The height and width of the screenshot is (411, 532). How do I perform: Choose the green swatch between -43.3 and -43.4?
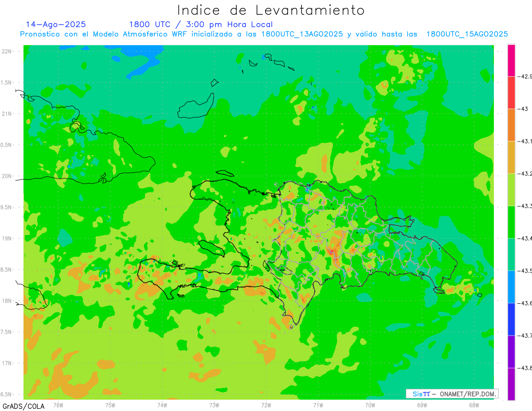click(x=511, y=222)
